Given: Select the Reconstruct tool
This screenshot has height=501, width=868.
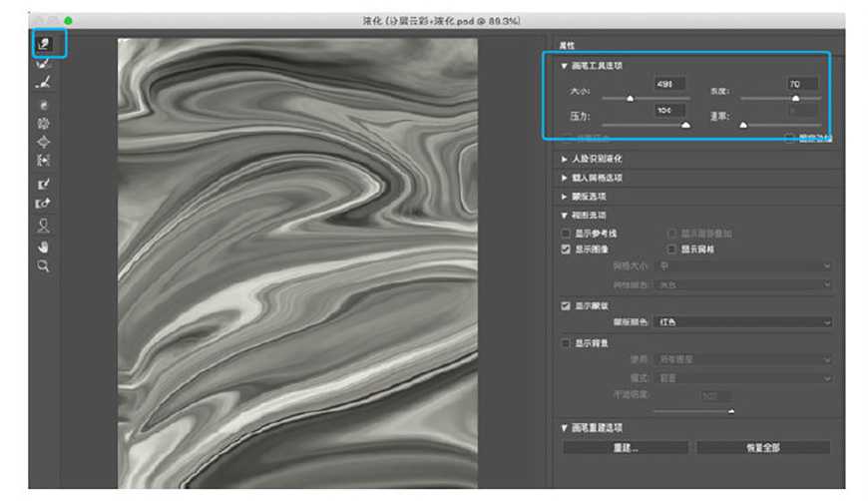Looking at the screenshot, I should click(44, 64).
